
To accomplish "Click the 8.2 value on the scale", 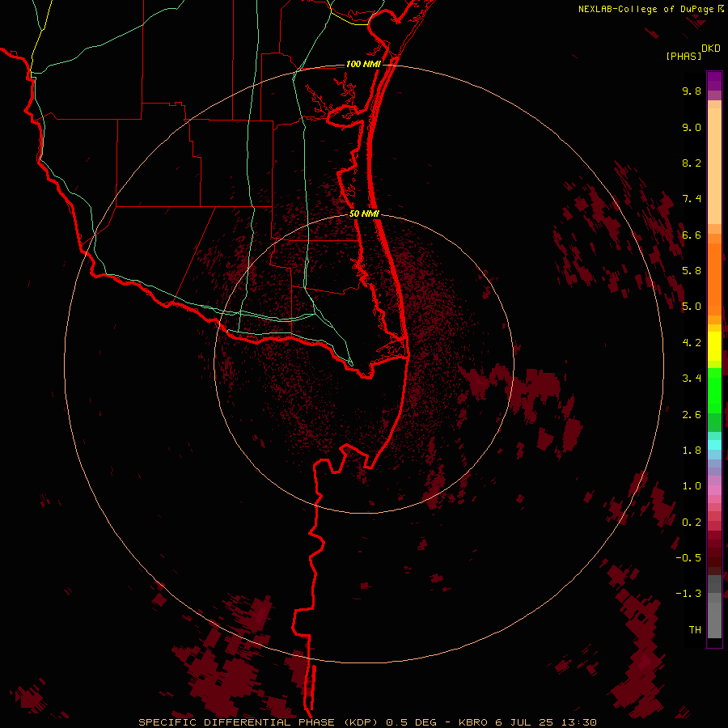I will [692, 163].
